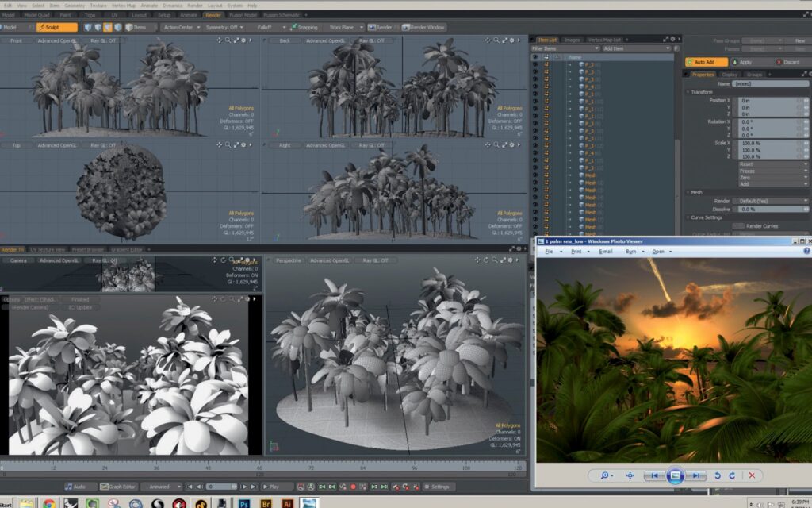The height and width of the screenshot is (508, 812).
Task: Switch to the Display properties tab
Action: pyautogui.click(x=730, y=75)
